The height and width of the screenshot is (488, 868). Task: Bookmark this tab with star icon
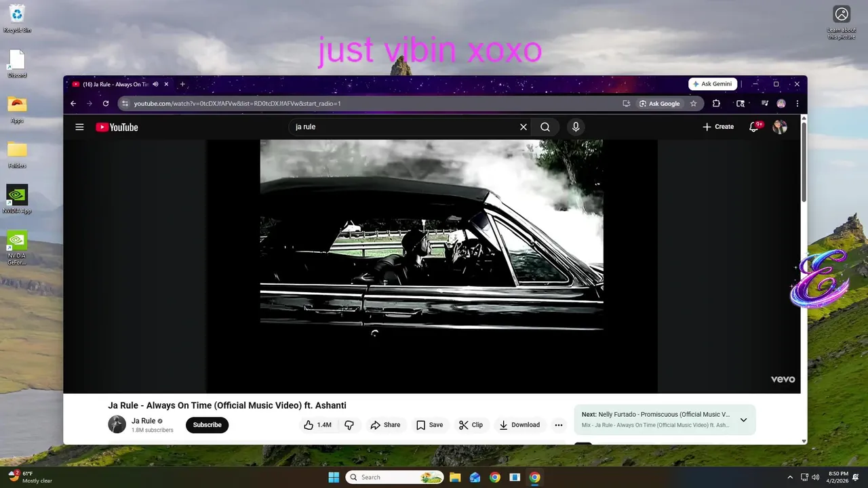[693, 104]
